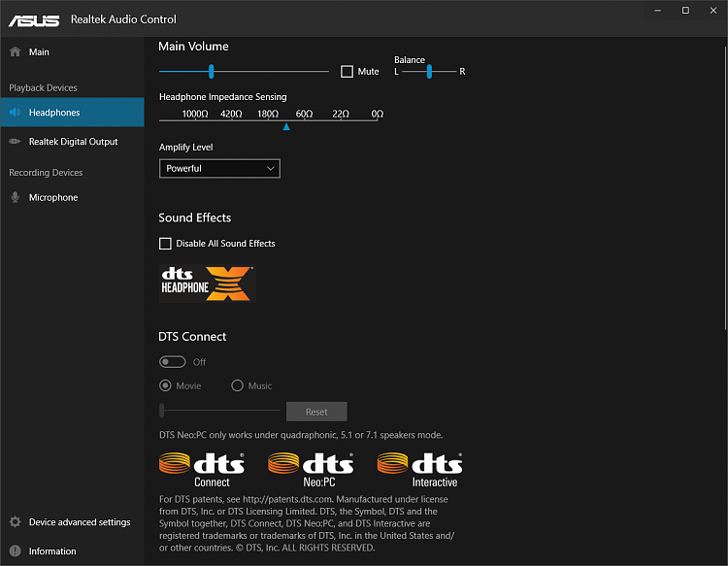Click the DTS Headphone:X logo
Viewport: 728px width, 566px height.
point(207,283)
